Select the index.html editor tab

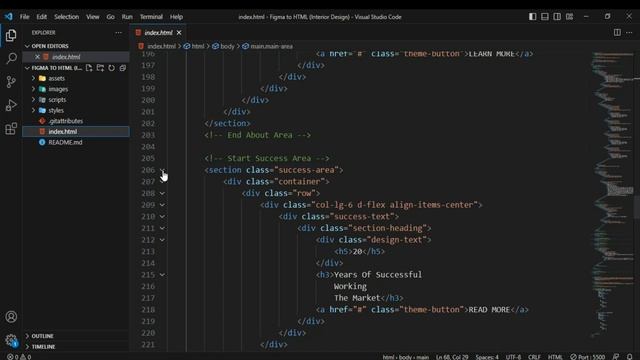point(158,33)
